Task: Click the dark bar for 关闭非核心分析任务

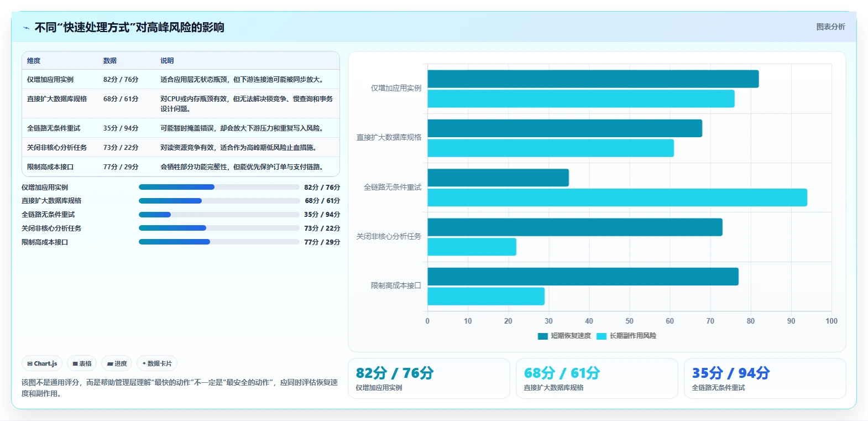Action: click(575, 227)
